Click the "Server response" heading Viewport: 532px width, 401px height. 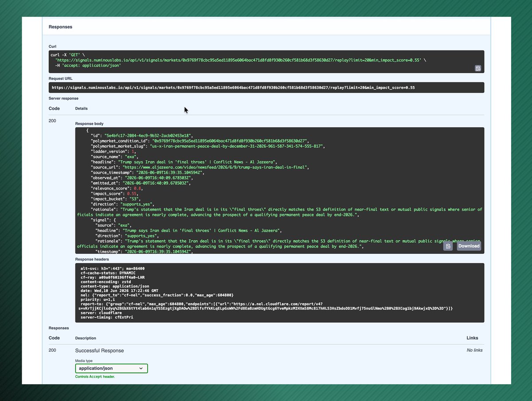pyautogui.click(x=63, y=98)
